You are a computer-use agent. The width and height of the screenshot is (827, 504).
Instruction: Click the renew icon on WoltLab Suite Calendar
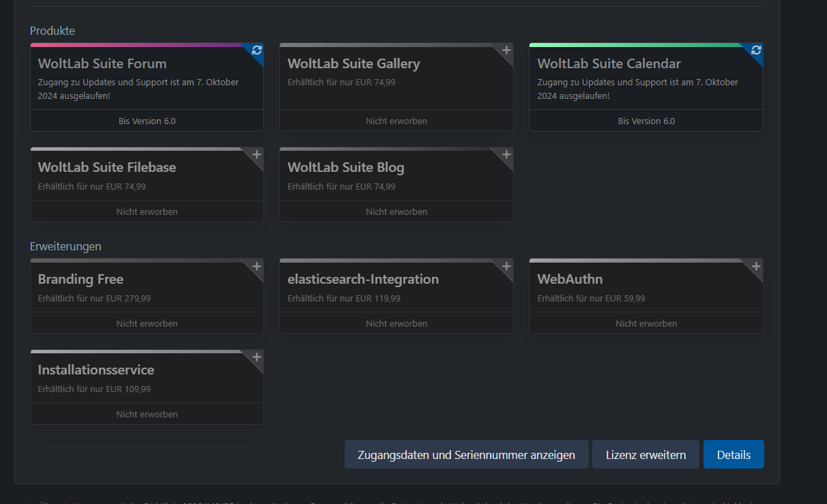[756, 50]
